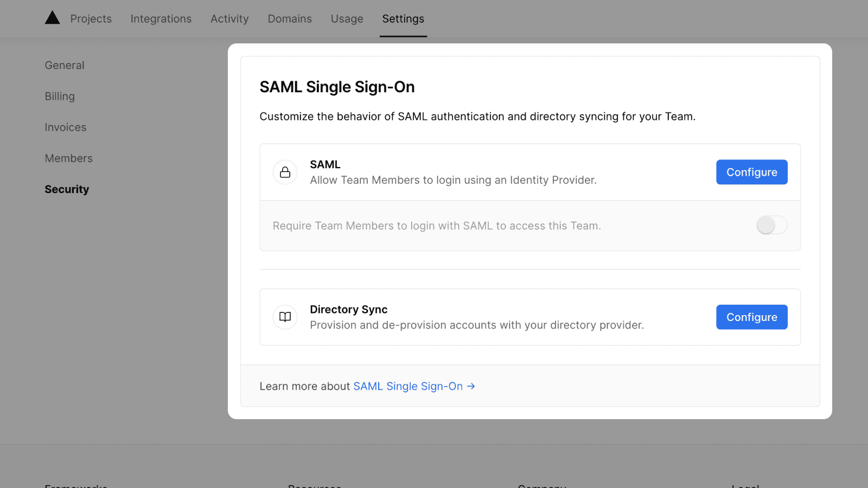Click the SAML Single Sign-On heading
Image resolution: width=868 pixels, height=488 pixels.
tap(337, 87)
